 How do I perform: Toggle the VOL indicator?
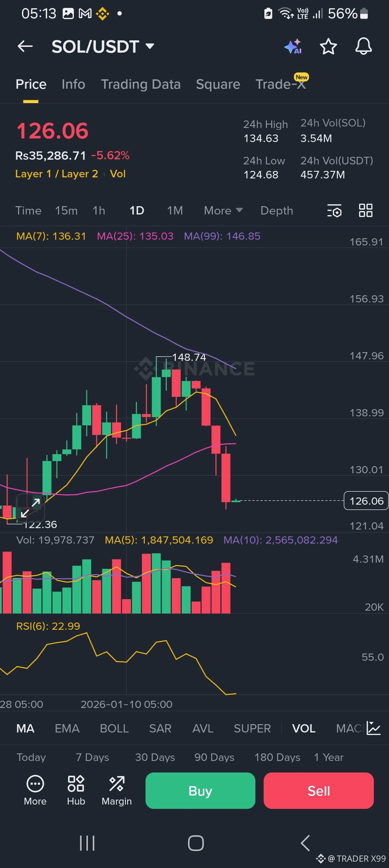point(304,728)
